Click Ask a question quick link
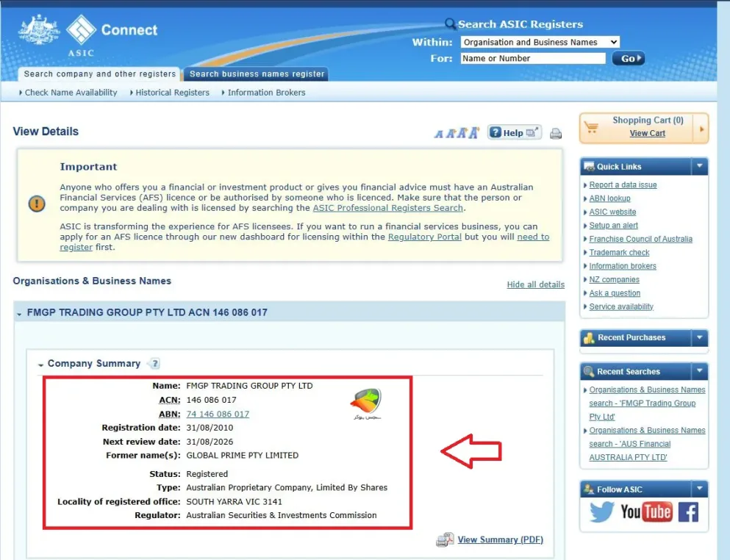 [615, 292]
